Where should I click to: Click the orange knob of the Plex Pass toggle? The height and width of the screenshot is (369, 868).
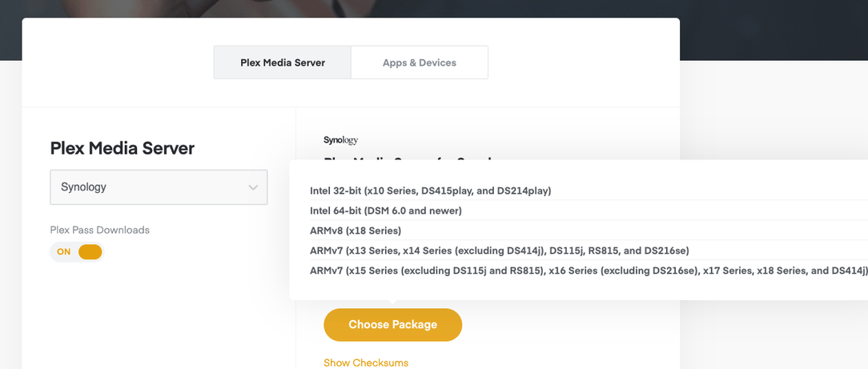pyautogui.click(x=89, y=251)
